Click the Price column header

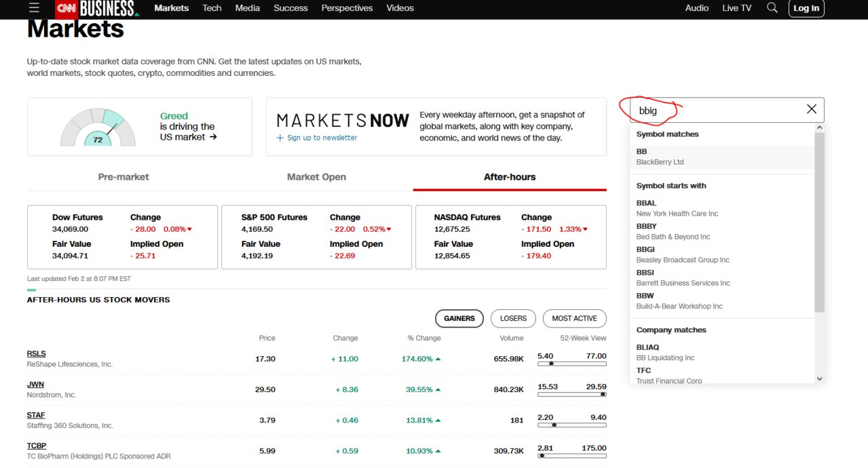point(267,338)
